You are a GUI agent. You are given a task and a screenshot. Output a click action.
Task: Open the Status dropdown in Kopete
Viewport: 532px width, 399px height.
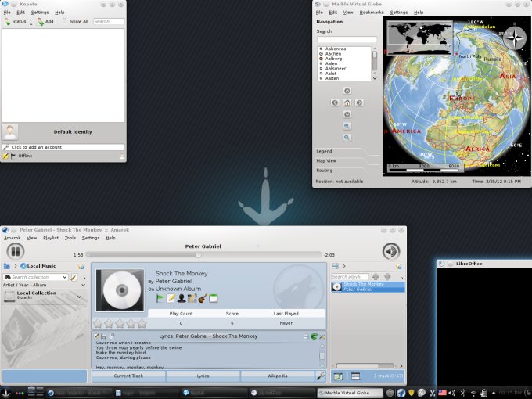(x=16, y=22)
